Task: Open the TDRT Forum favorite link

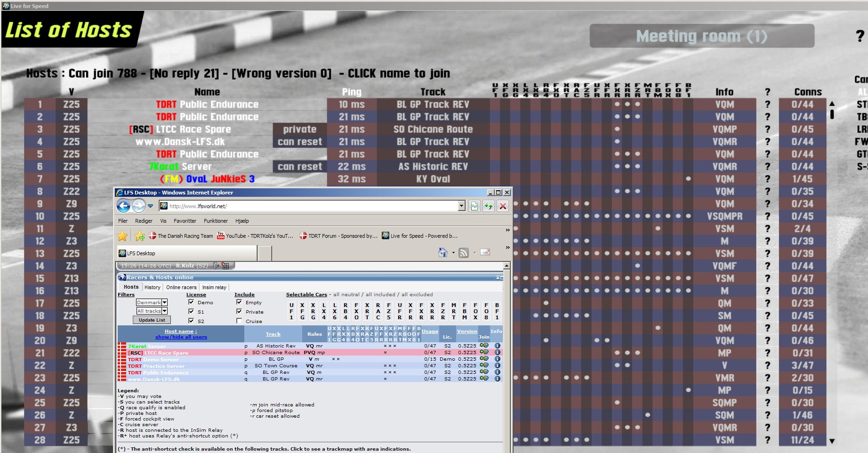Action: (338, 236)
